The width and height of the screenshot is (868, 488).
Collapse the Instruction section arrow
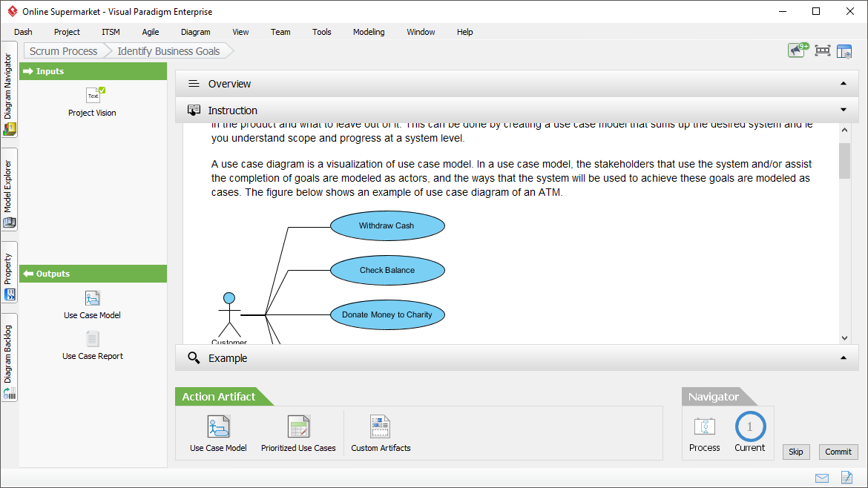pos(843,110)
